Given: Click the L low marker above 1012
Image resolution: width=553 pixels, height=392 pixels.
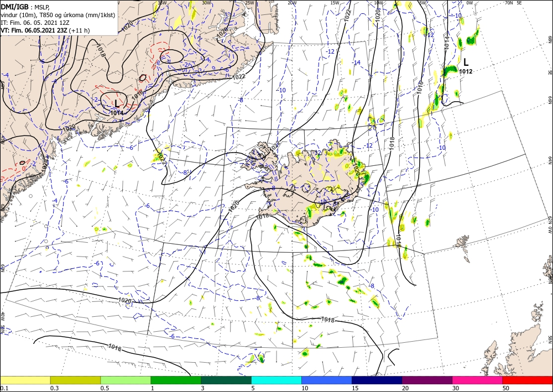Looking at the screenshot, I should pos(466,62).
